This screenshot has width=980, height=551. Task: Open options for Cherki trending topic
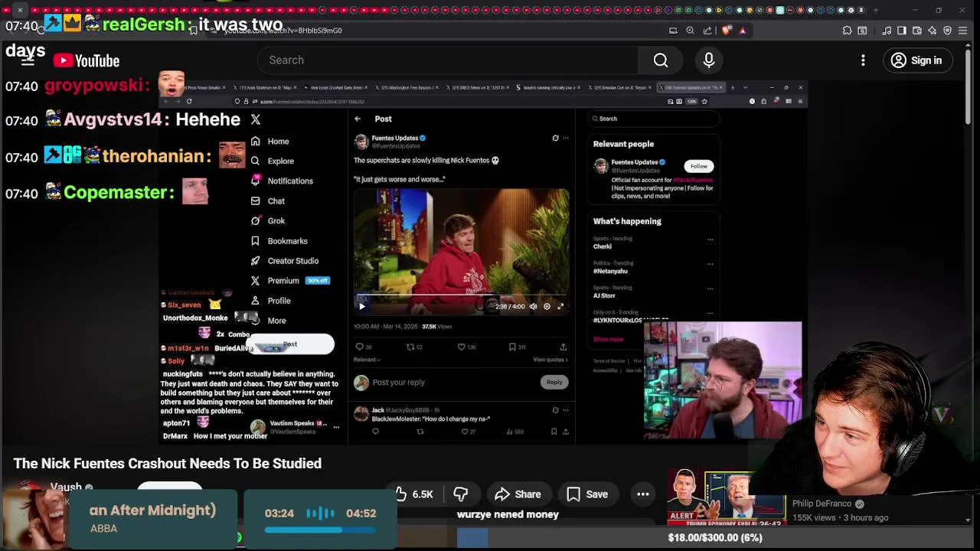(x=710, y=240)
